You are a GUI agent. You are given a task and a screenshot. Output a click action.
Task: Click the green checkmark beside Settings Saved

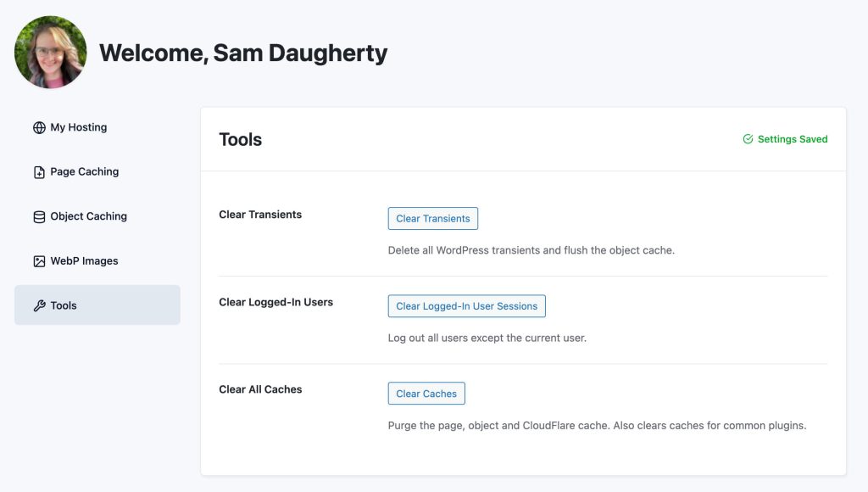tap(747, 138)
